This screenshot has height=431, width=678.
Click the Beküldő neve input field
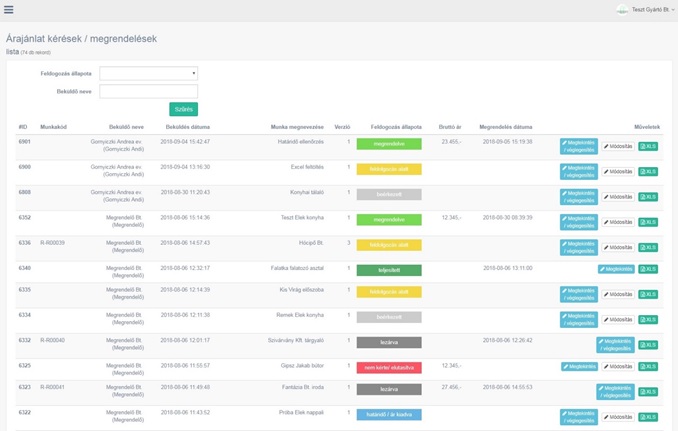[148, 91]
